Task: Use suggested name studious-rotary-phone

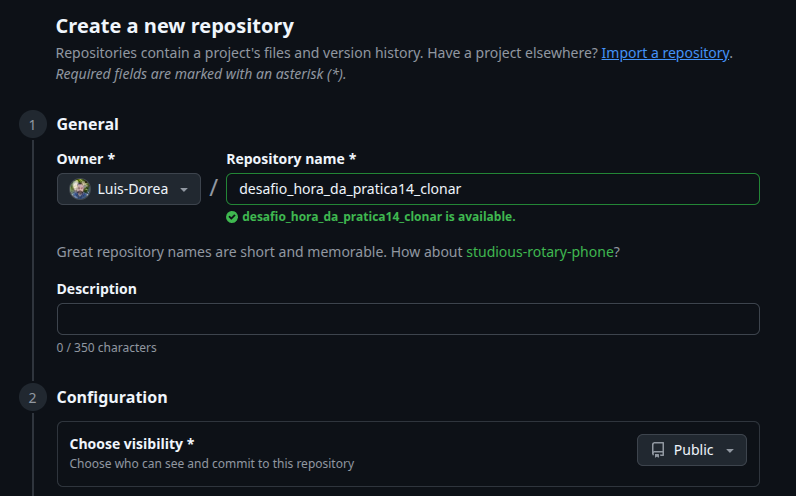Action: tap(540, 252)
